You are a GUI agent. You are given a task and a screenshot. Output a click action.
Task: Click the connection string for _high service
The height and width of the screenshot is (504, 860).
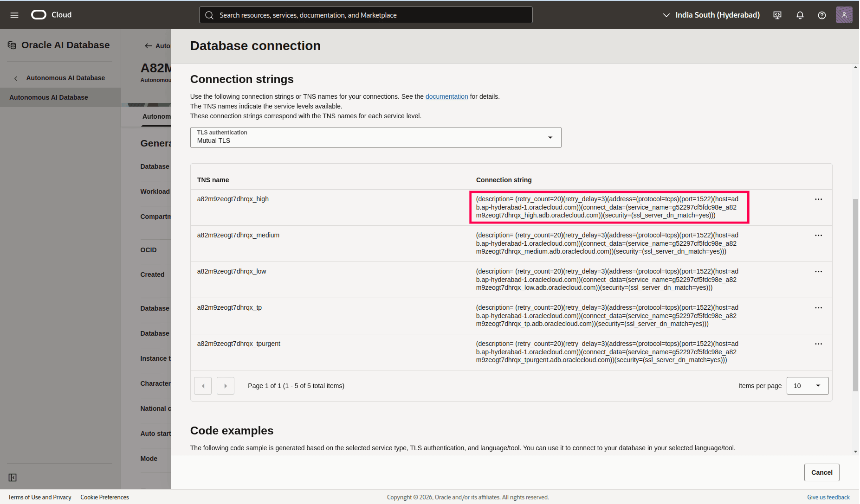(x=607, y=207)
